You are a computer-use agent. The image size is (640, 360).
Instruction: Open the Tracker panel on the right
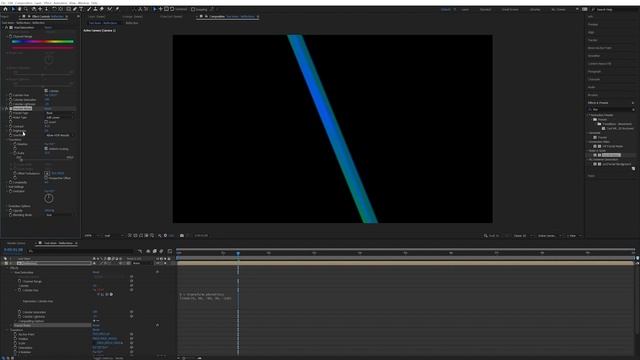593,40
